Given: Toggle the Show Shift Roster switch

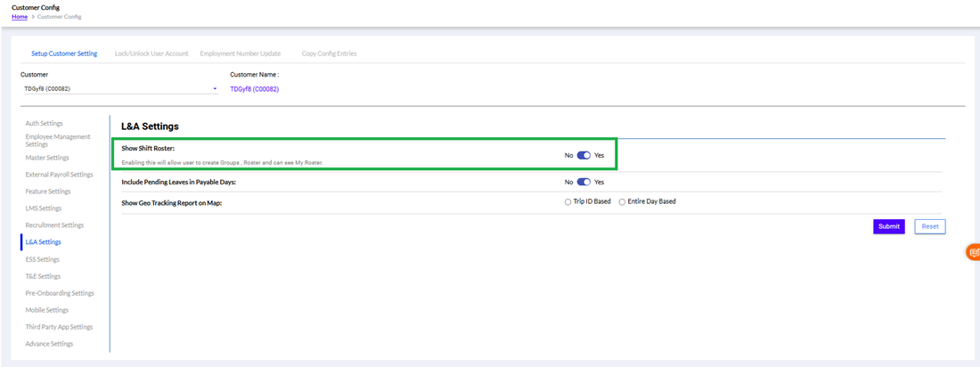Looking at the screenshot, I should pyautogui.click(x=584, y=155).
